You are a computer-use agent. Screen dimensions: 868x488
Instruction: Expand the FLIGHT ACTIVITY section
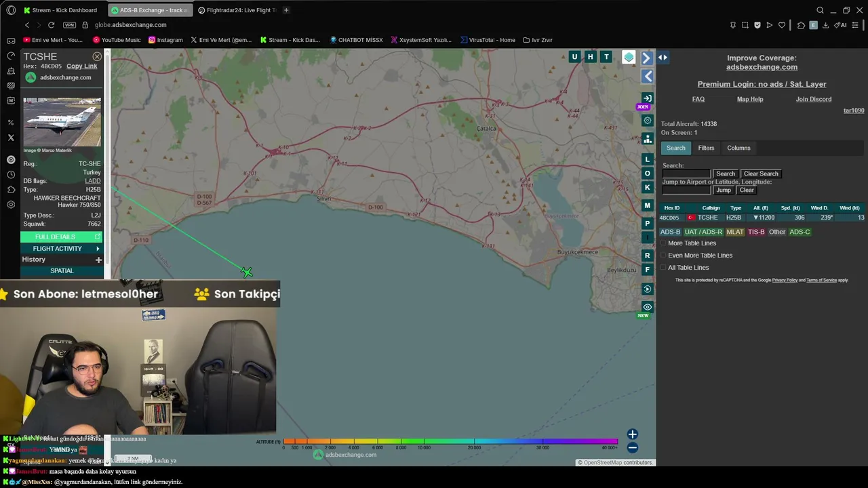pos(61,249)
